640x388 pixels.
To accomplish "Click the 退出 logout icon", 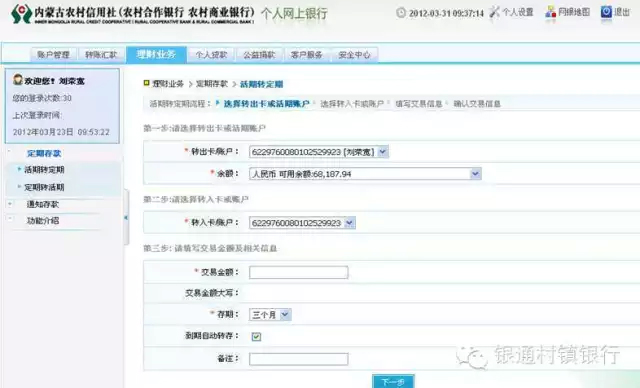I will (606, 12).
